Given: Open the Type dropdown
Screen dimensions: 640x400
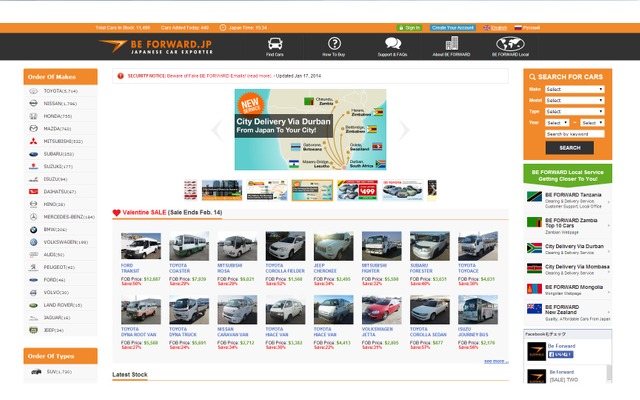Looking at the screenshot, I should [574, 111].
